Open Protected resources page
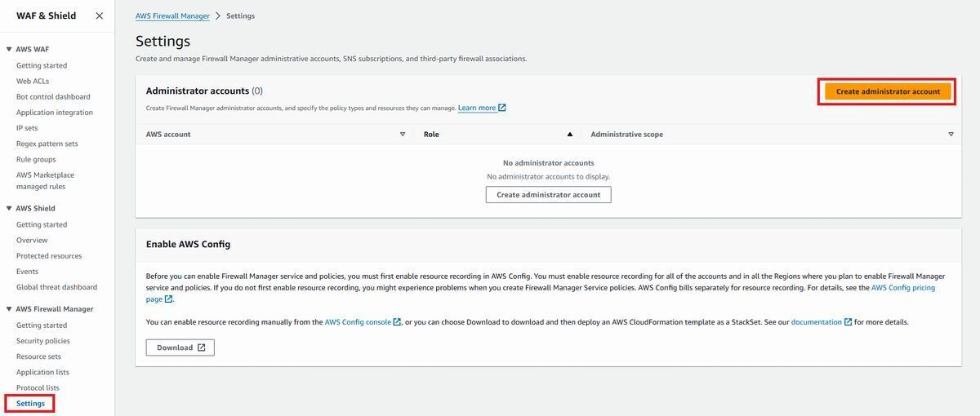The height and width of the screenshot is (416, 980). tap(49, 255)
